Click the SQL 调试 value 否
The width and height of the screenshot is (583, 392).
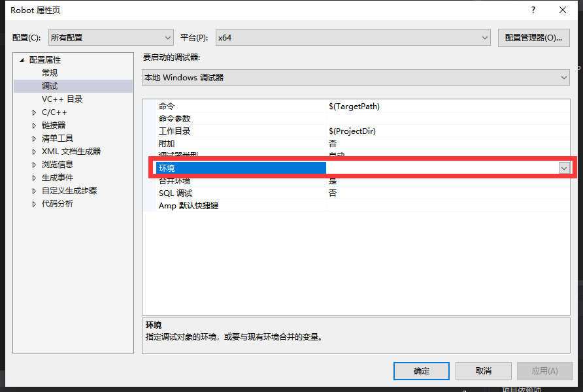click(333, 193)
